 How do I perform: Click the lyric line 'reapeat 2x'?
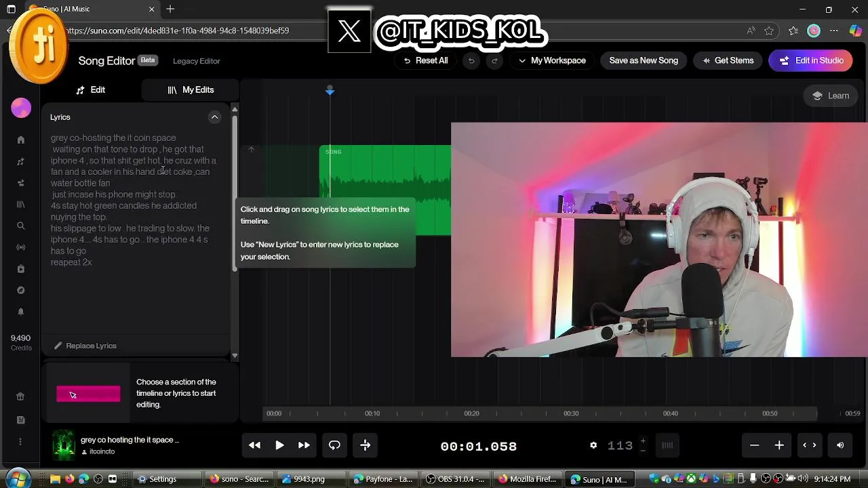coord(71,262)
